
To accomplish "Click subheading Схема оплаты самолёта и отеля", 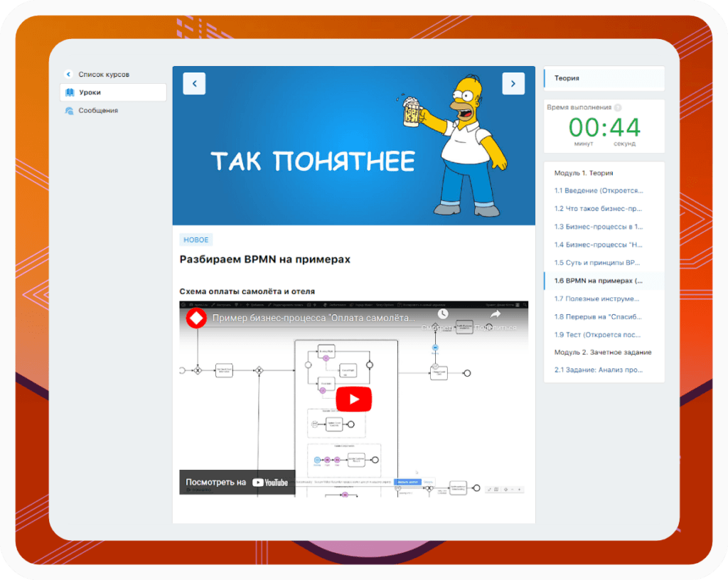I will click(x=247, y=291).
